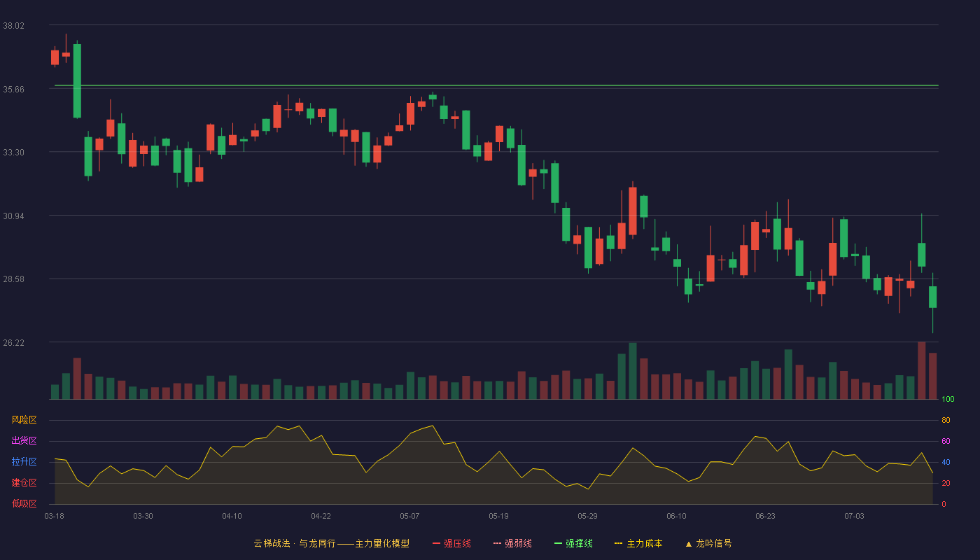The image size is (980, 560).
Task: Toggle the 强压线 legend series
Action: [x=451, y=543]
